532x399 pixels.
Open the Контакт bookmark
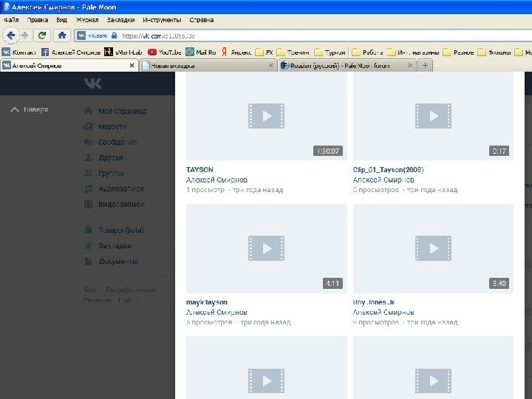point(18,52)
